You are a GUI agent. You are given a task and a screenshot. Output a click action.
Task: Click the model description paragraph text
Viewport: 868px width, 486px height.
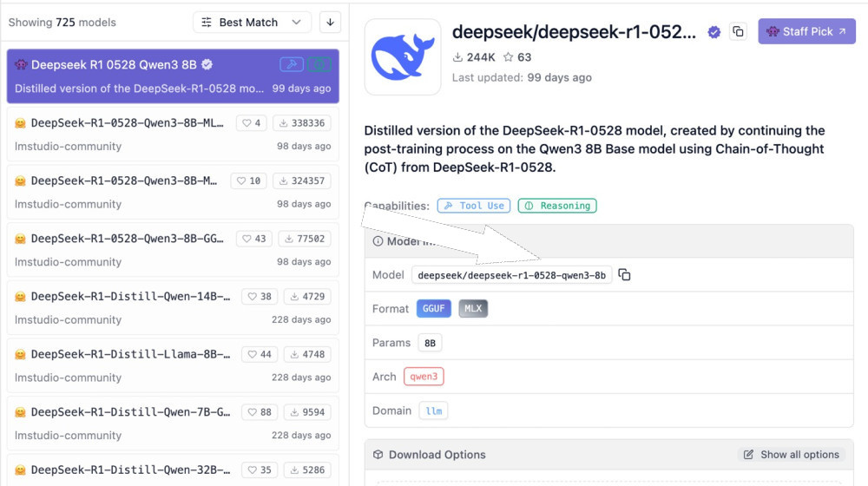click(x=595, y=149)
